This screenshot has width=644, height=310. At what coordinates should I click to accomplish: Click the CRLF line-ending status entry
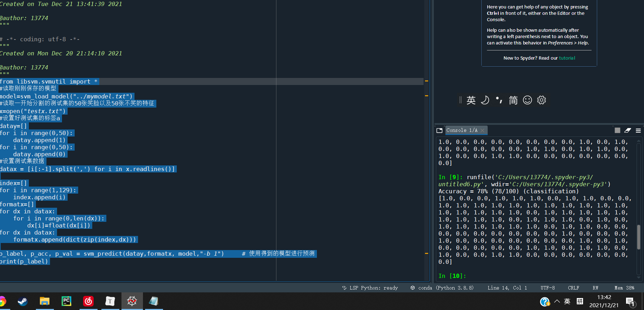(573, 288)
